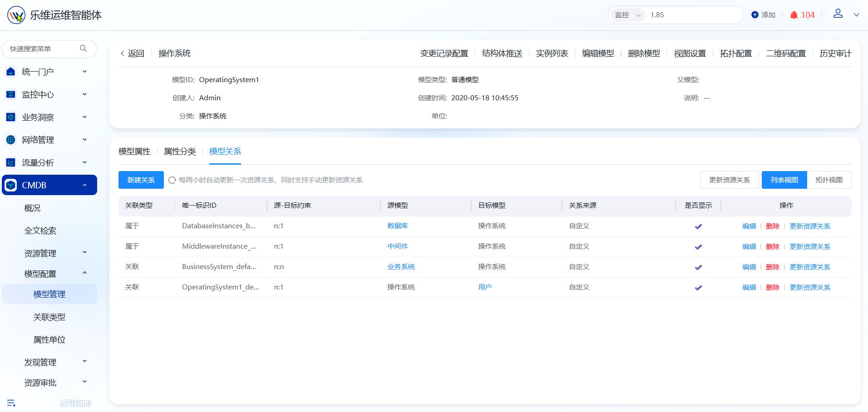Click 更新资源关系 in the BusinessSystem row
The height and width of the screenshot is (412, 868).
click(x=810, y=267)
